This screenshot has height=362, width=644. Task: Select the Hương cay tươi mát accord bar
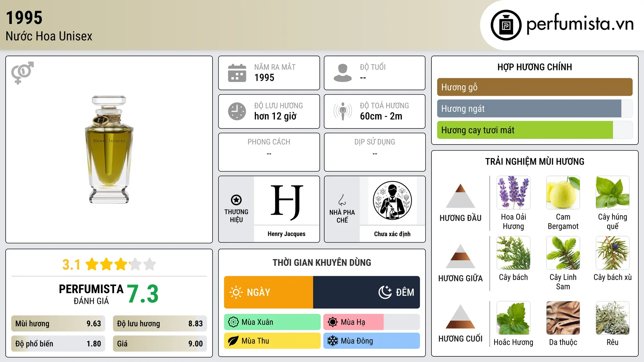point(535,130)
